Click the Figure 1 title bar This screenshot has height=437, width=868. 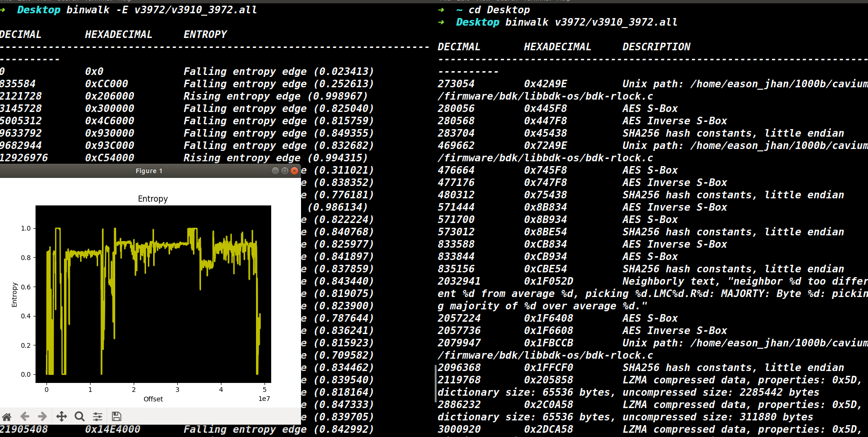pyautogui.click(x=149, y=171)
